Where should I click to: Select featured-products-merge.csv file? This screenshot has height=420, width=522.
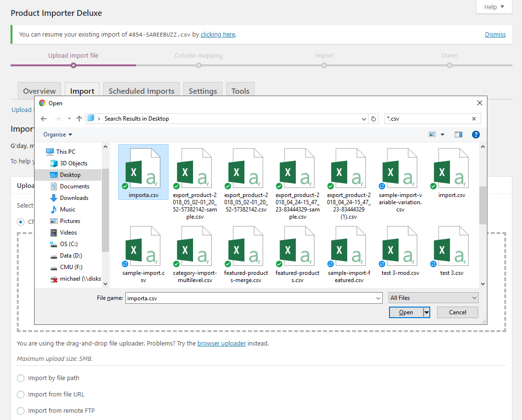[x=246, y=255]
